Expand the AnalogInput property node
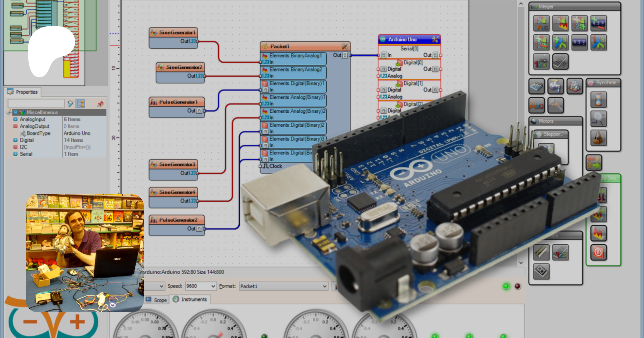 (x=15, y=119)
